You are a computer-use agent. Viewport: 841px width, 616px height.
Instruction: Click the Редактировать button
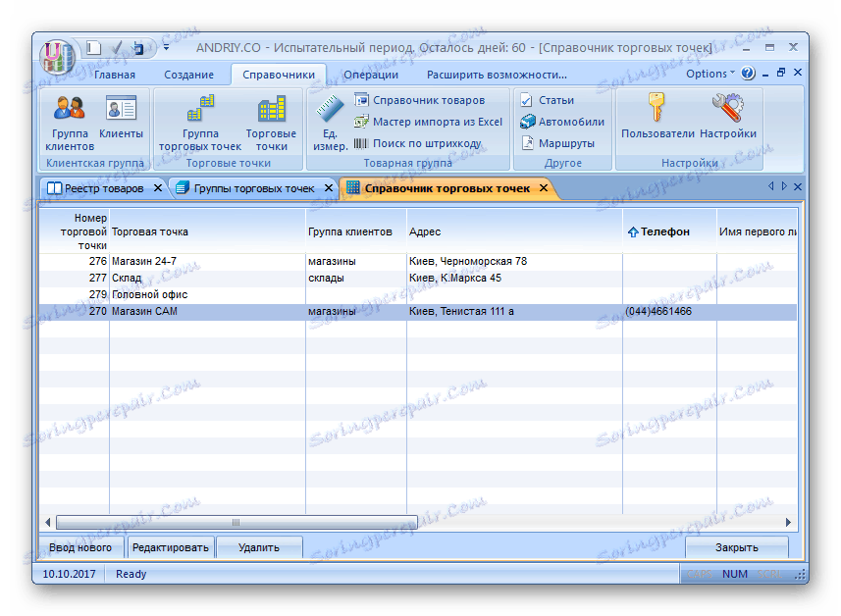171,547
